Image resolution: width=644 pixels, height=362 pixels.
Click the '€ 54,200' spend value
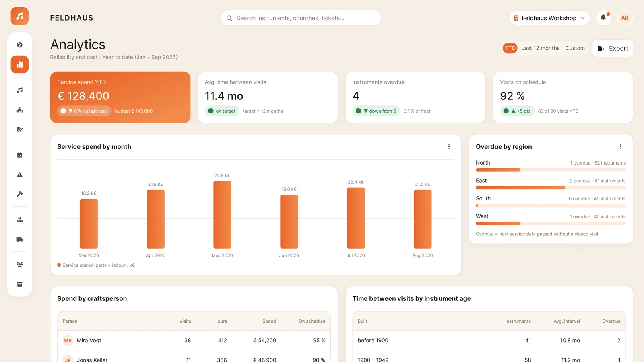point(264,341)
